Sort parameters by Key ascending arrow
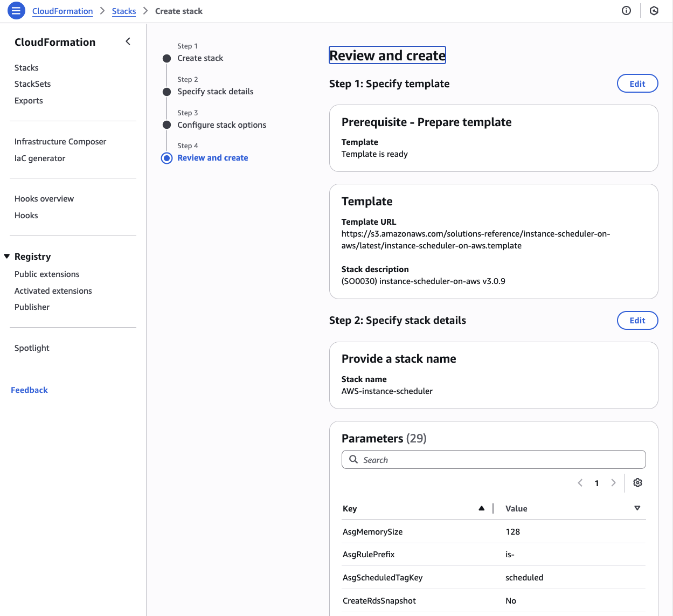 [x=482, y=508]
